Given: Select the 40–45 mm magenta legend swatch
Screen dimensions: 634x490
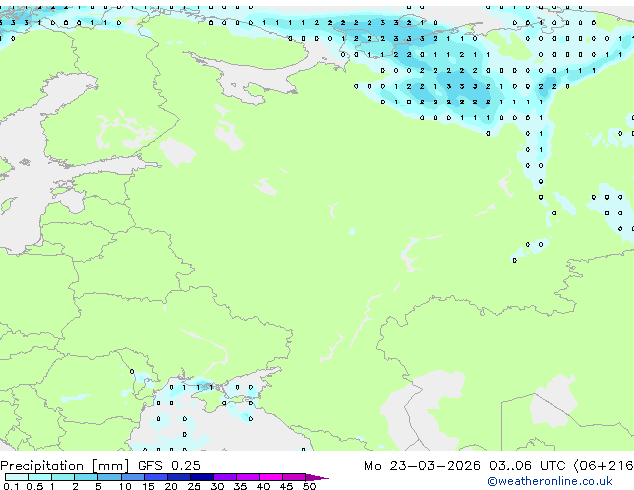Looking at the screenshot, I should 271,477.
